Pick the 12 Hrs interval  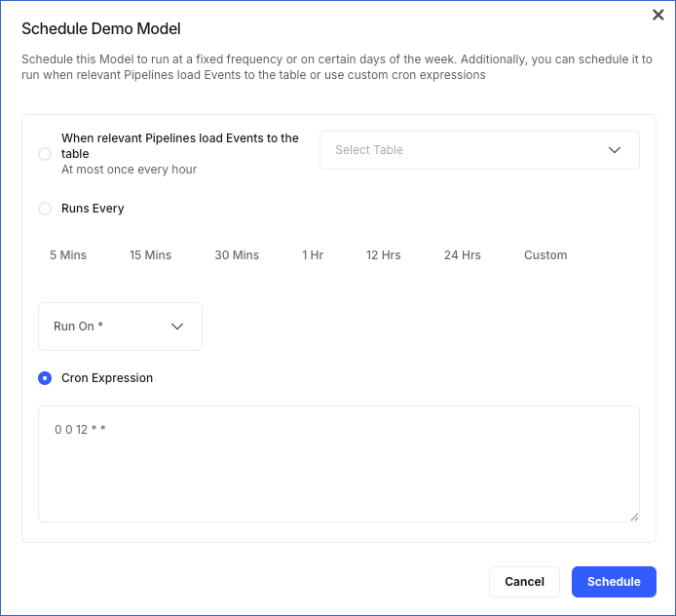coord(384,255)
